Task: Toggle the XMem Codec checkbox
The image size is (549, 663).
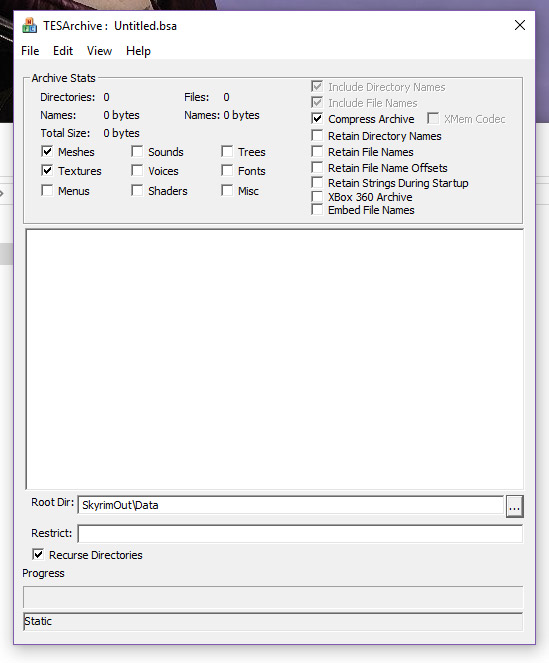Action: coord(433,118)
